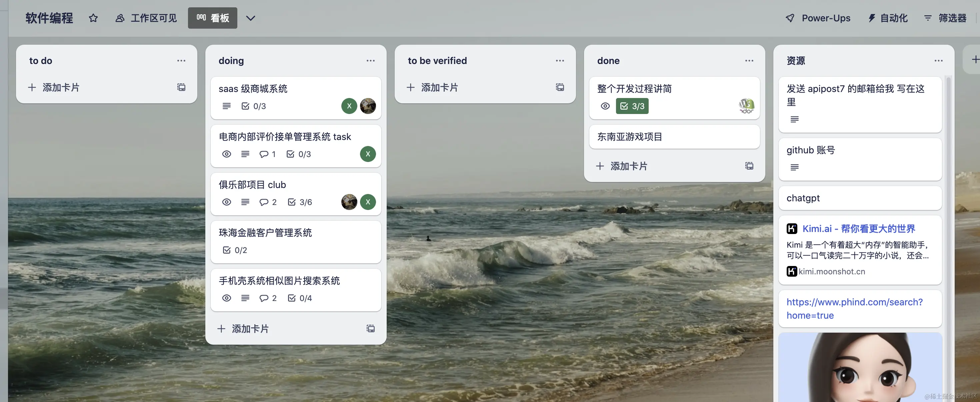Open Kimi.ai link title

click(x=859, y=229)
